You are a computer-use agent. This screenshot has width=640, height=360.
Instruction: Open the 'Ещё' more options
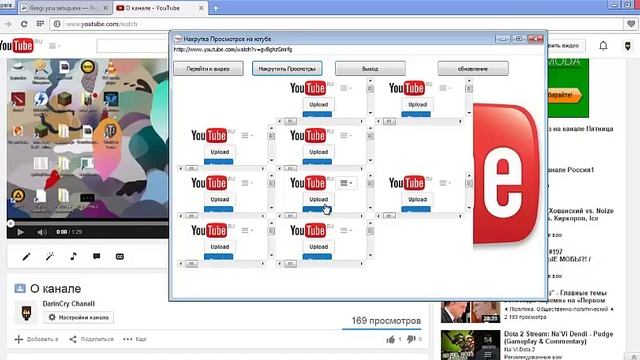135,339
